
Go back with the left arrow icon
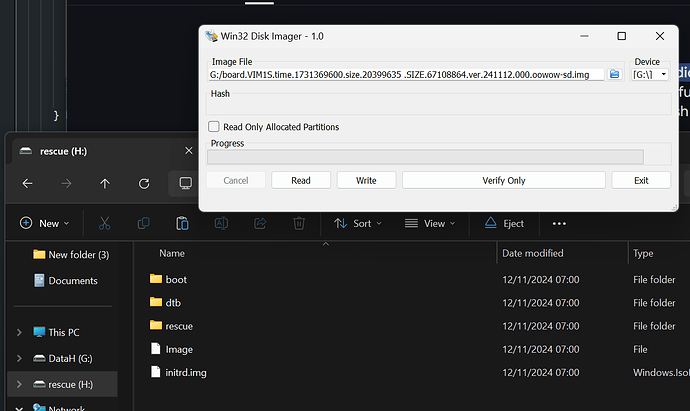27,184
